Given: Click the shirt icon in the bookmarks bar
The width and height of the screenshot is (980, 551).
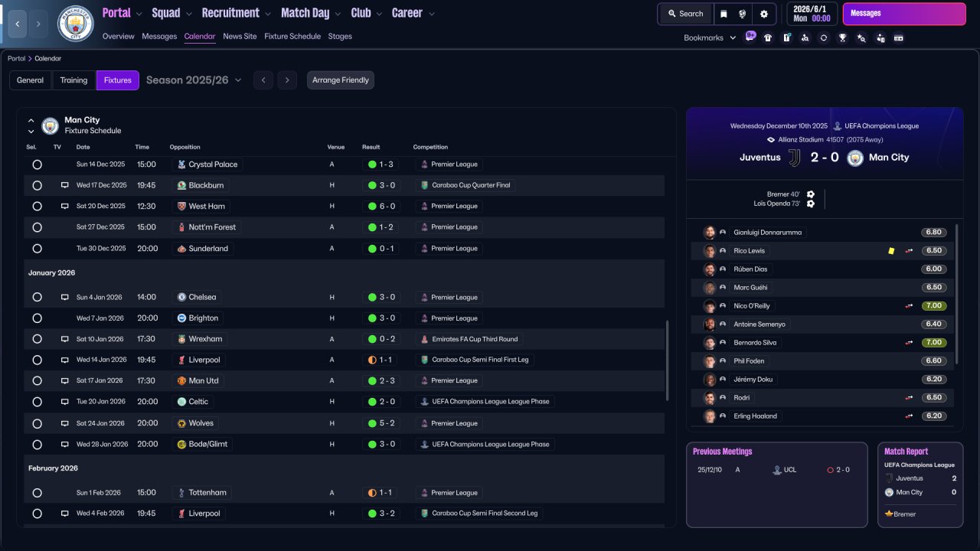Looking at the screenshot, I should [768, 37].
